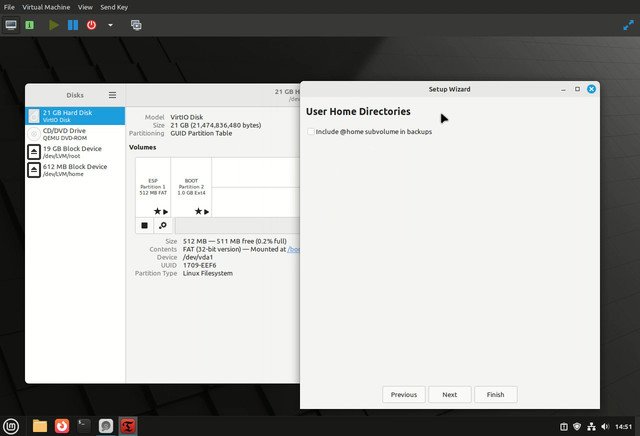Open additional partition options gears icon
640x436 pixels.
point(162,225)
